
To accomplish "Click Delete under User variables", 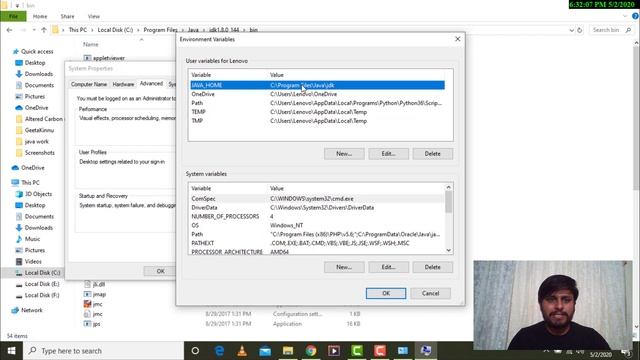I will tap(432, 153).
